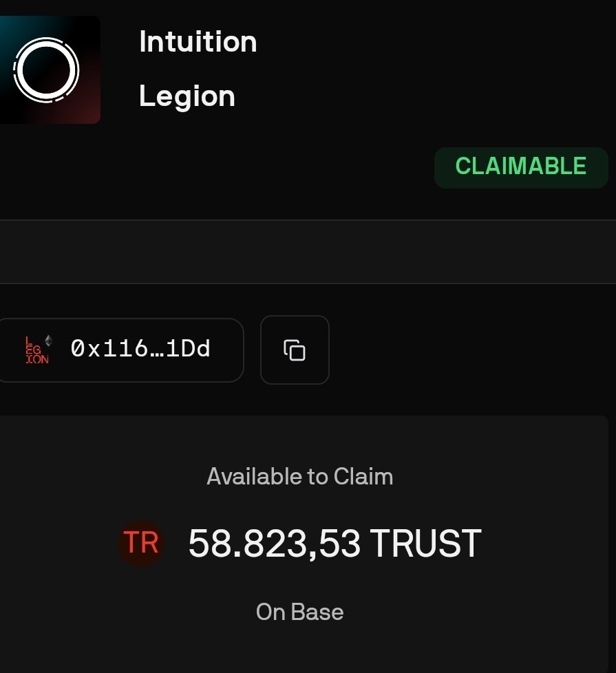Viewport: 616px width, 673px height.
Task: Click the "Available to Claim" label
Action: 299,476
